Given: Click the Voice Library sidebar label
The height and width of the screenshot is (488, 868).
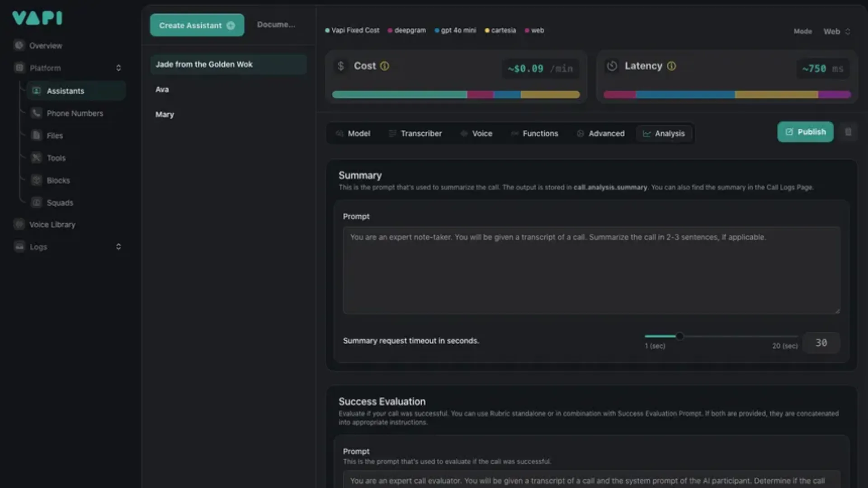Looking at the screenshot, I should 52,225.
